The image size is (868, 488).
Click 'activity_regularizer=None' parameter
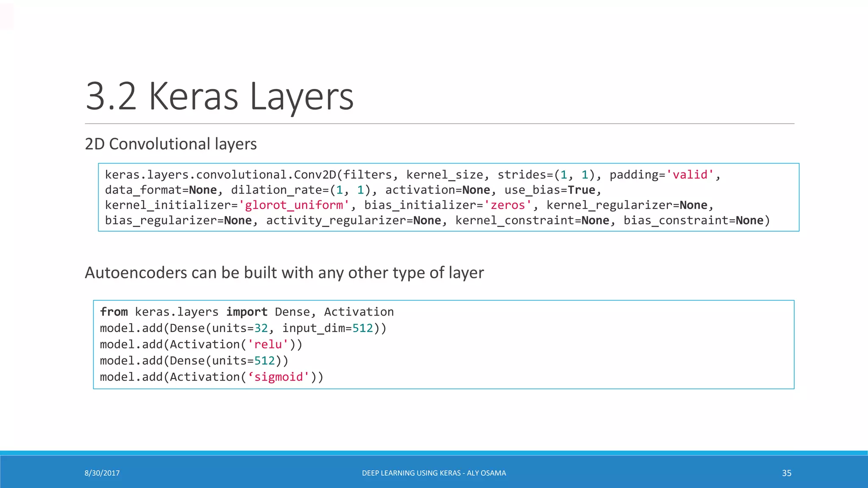point(353,220)
